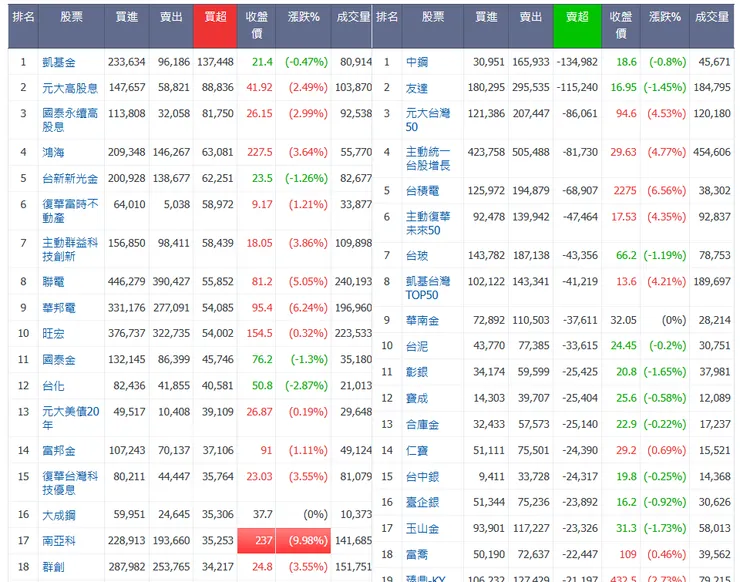Image resolution: width=740 pixels, height=582 pixels.
Task: Open the 凱基金 stock link
Action: coord(59,62)
